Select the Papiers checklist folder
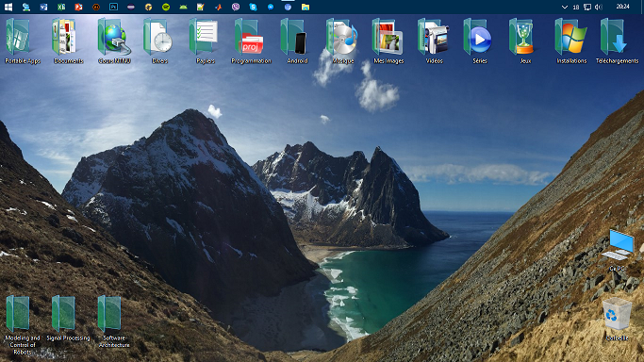 click(206, 41)
